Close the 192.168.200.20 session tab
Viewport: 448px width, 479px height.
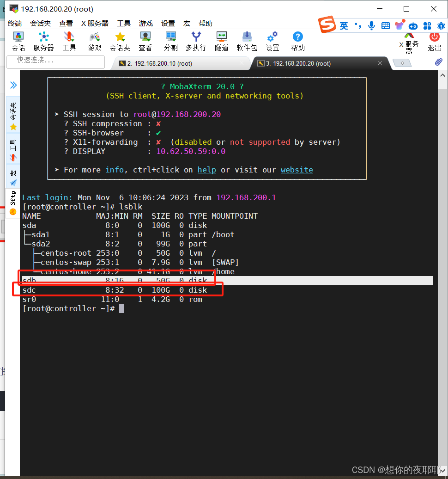380,63
